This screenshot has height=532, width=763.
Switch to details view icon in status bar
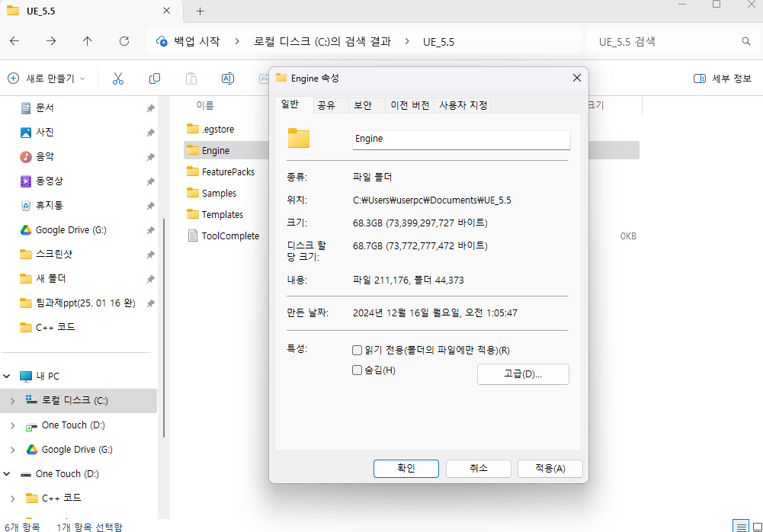pyautogui.click(x=741, y=526)
